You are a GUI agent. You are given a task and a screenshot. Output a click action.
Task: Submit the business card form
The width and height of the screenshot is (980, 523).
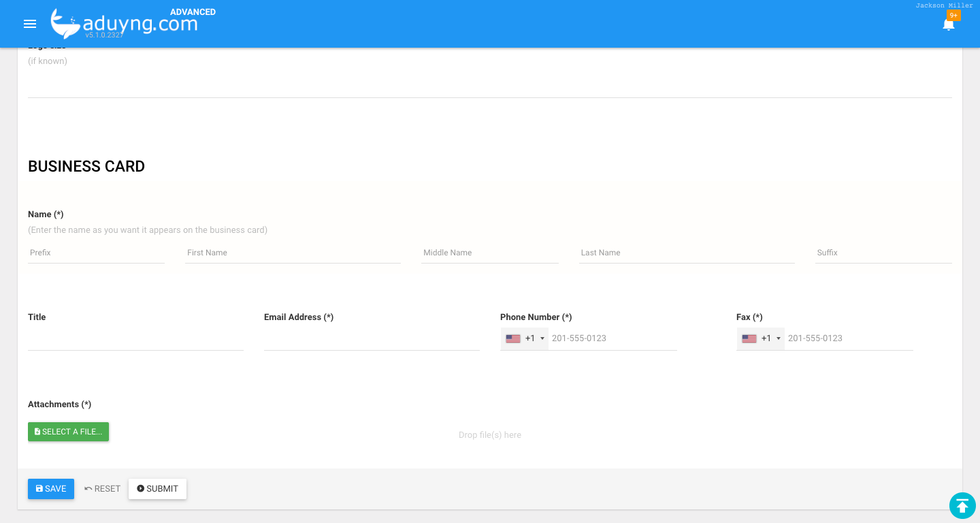tap(157, 488)
